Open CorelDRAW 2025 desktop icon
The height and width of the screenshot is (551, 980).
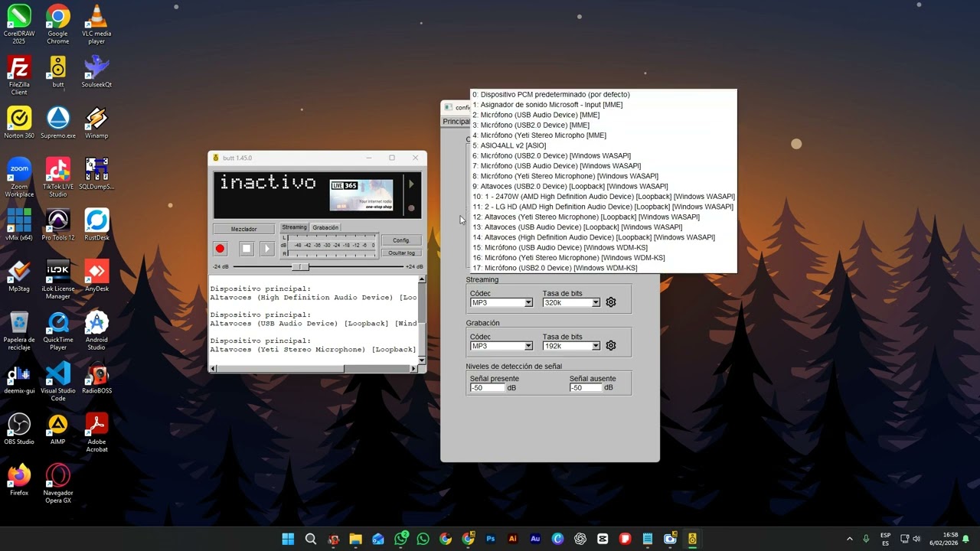click(19, 24)
